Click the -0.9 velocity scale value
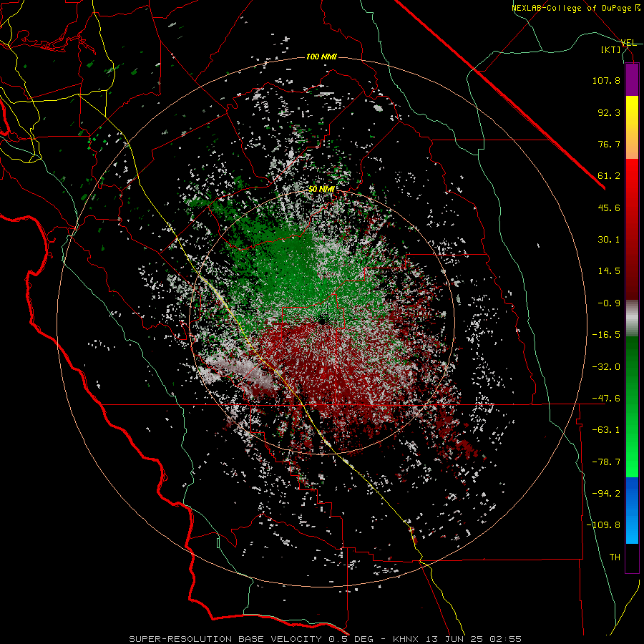The image size is (644, 644). 609,303
